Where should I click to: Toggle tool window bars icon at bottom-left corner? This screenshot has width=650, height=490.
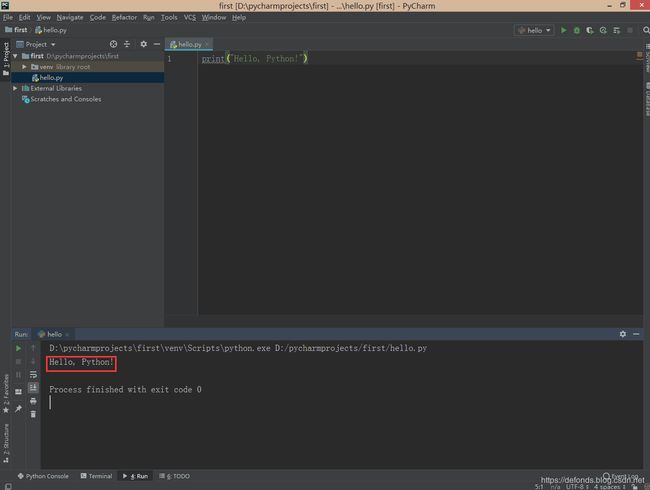tap(8, 486)
